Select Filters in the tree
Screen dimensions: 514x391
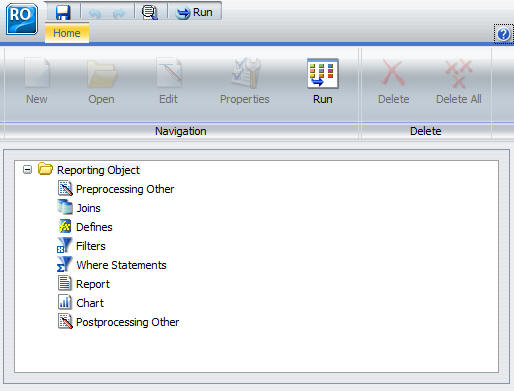pyautogui.click(x=91, y=246)
